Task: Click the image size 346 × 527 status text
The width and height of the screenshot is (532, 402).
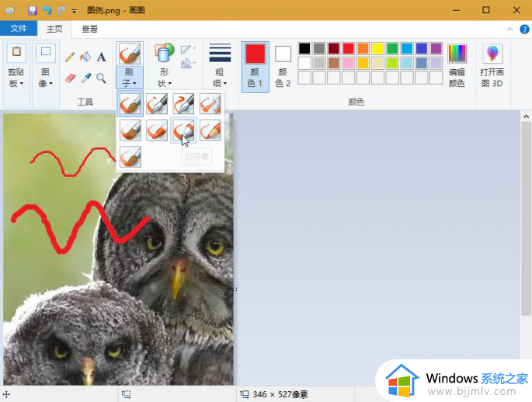Action: click(280, 394)
